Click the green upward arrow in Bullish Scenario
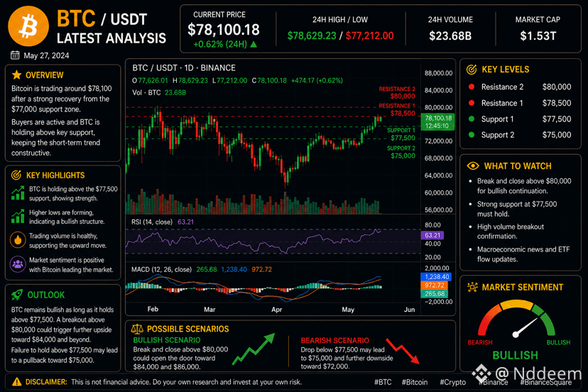The width and height of the screenshot is (588, 392). point(254,349)
